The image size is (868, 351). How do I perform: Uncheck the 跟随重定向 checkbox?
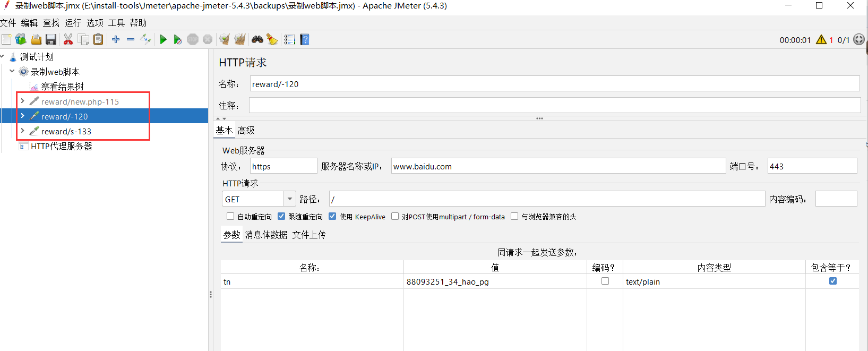tap(281, 216)
